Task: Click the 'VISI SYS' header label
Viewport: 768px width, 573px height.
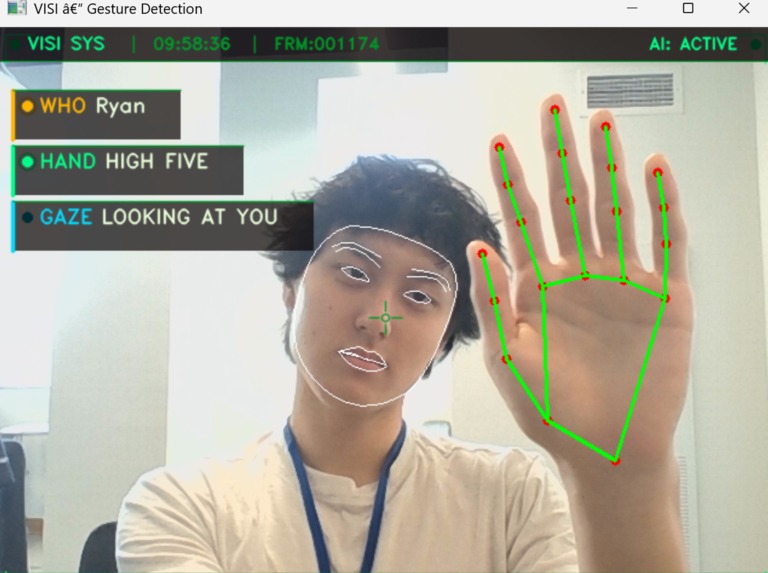Action: click(x=66, y=44)
